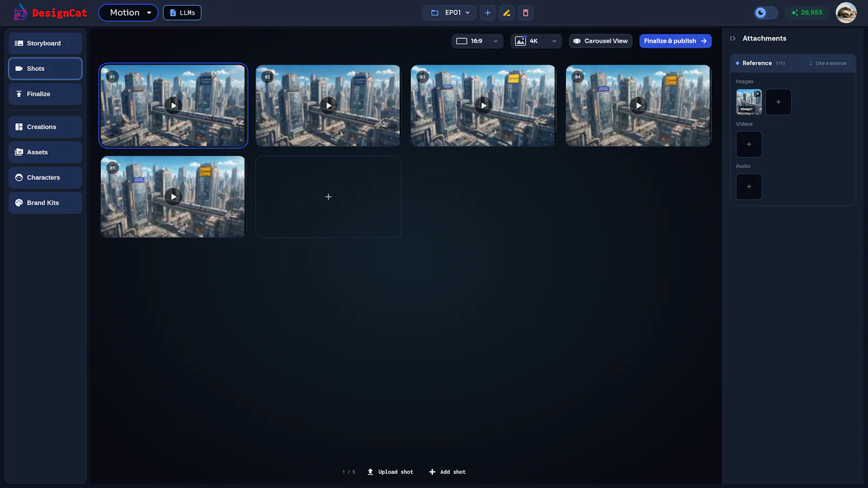Click the red trash delete icon
This screenshot has height=488, width=868.
coord(526,12)
